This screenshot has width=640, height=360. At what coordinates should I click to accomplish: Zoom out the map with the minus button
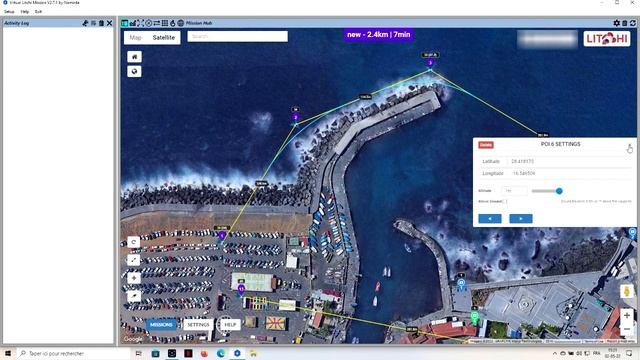coord(627,329)
